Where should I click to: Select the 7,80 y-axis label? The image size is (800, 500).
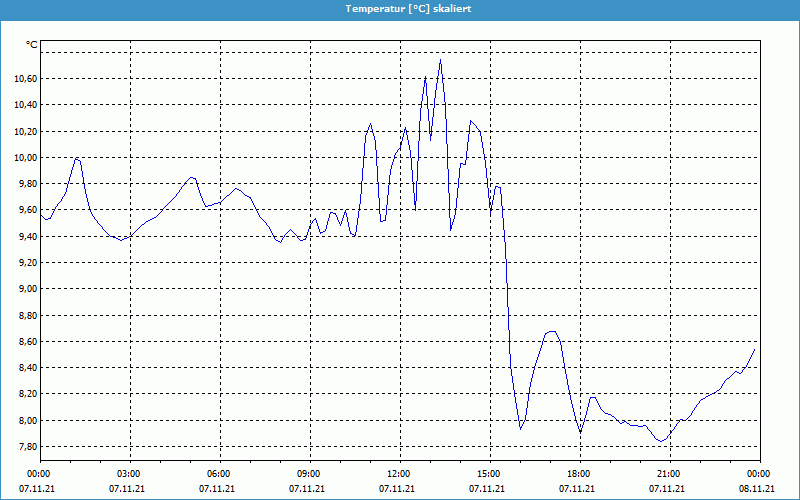coord(28,446)
